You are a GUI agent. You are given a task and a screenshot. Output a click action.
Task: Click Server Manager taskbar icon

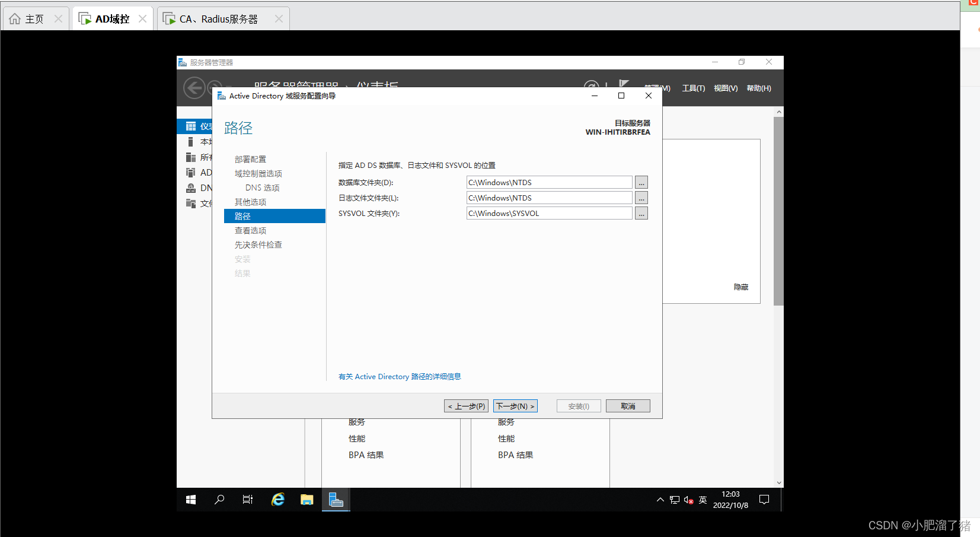coord(336,500)
